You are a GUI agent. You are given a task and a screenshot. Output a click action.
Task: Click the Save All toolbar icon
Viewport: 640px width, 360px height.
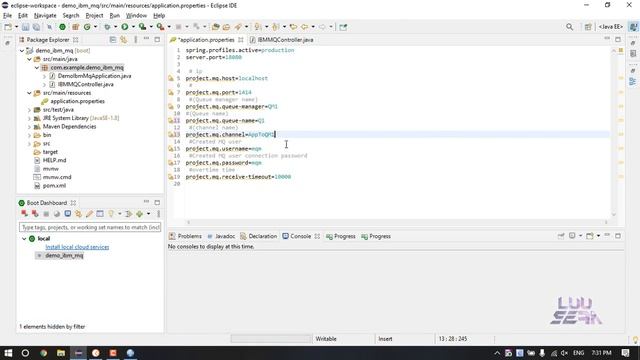pos(36,27)
